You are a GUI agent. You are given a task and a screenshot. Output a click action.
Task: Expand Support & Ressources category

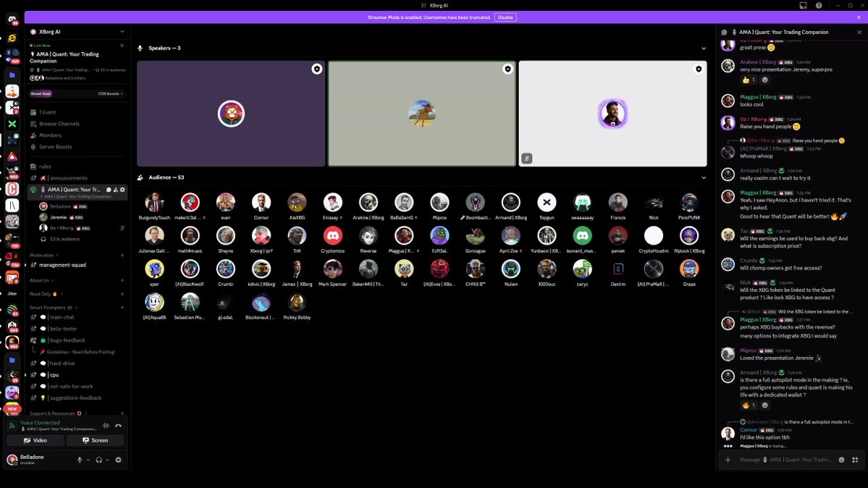[58, 413]
